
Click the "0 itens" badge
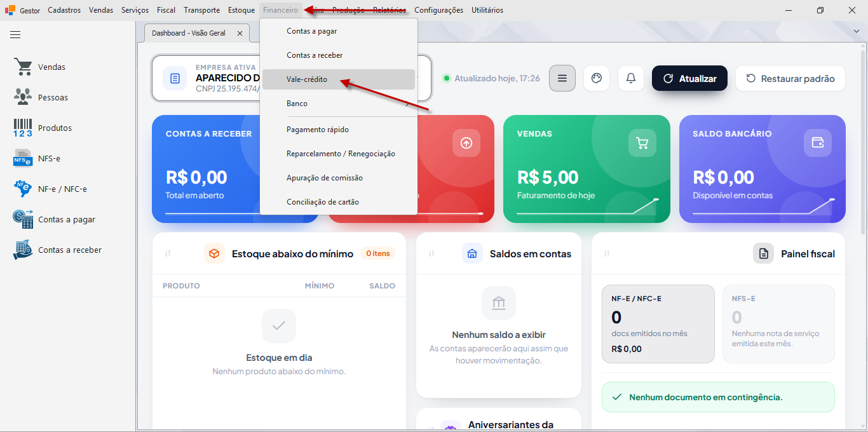click(x=378, y=253)
